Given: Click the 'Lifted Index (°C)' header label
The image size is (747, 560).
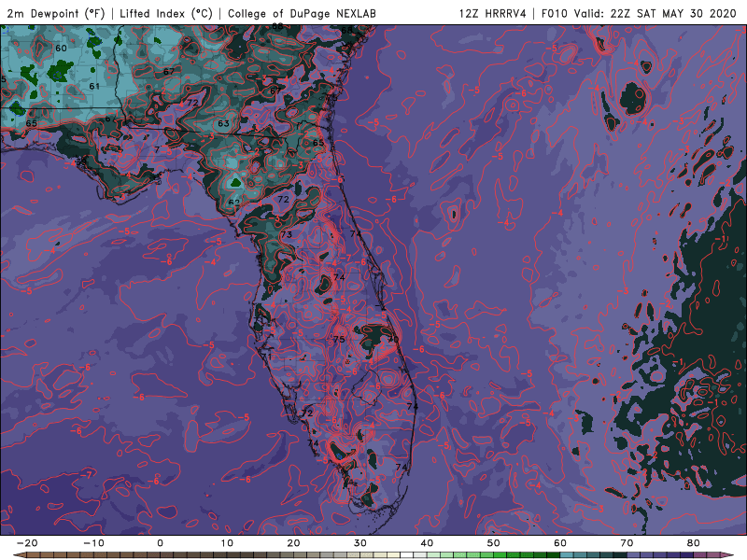Looking at the screenshot, I should pos(166,13).
